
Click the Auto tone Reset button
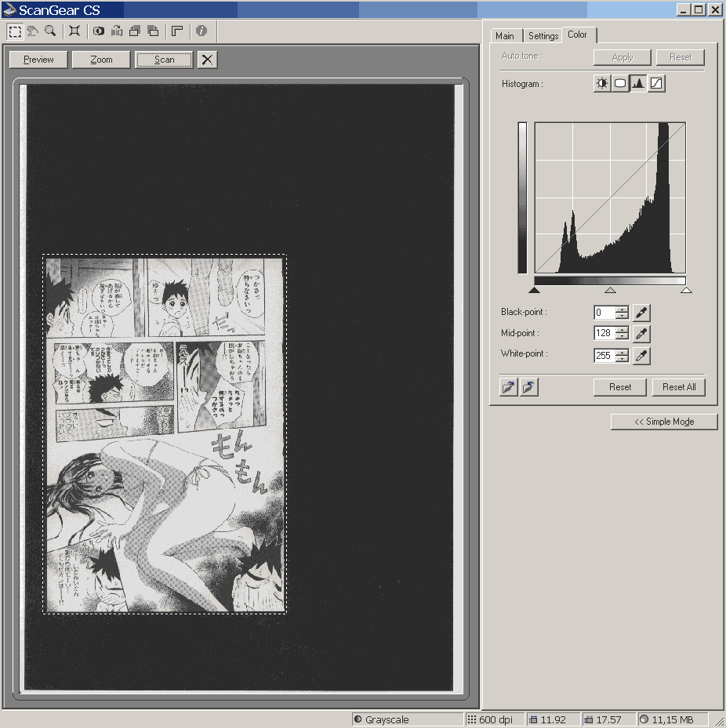click(x=681, y=57)
